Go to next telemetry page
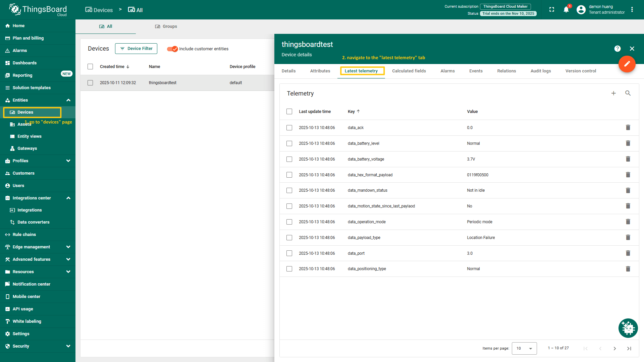 point(614,348)
